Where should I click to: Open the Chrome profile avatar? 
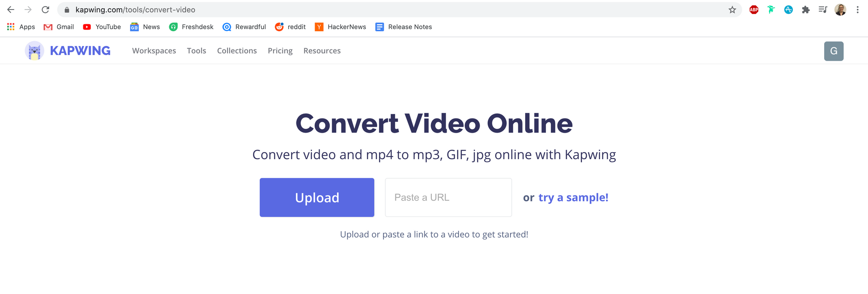(840, 10)
